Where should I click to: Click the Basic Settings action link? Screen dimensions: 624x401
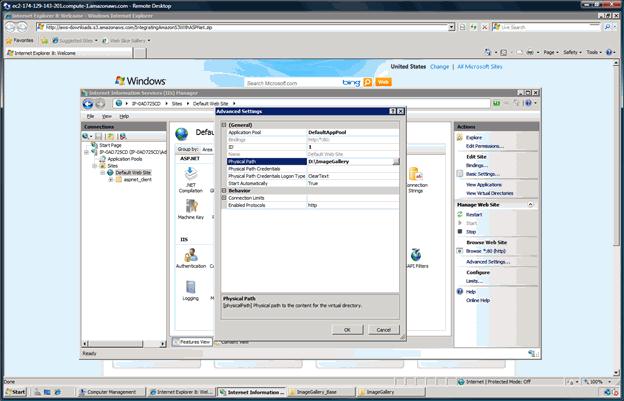pyautogui.click(x=483, y=174)
